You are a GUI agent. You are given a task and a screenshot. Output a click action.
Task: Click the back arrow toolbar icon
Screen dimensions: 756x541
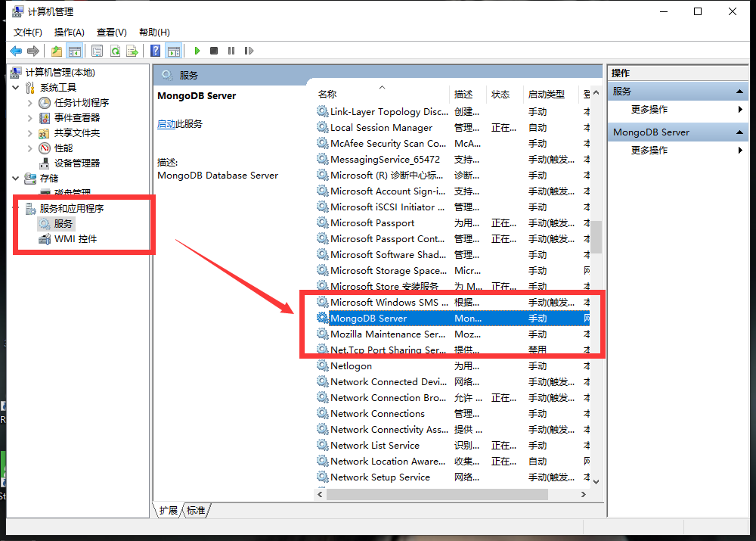point(16,51)
